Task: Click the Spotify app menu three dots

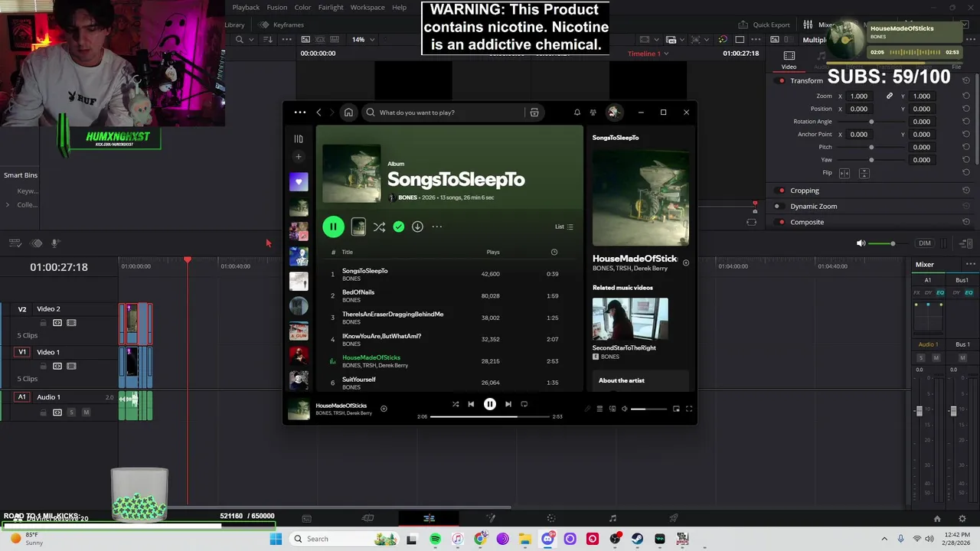Action: tap(300, 112)
